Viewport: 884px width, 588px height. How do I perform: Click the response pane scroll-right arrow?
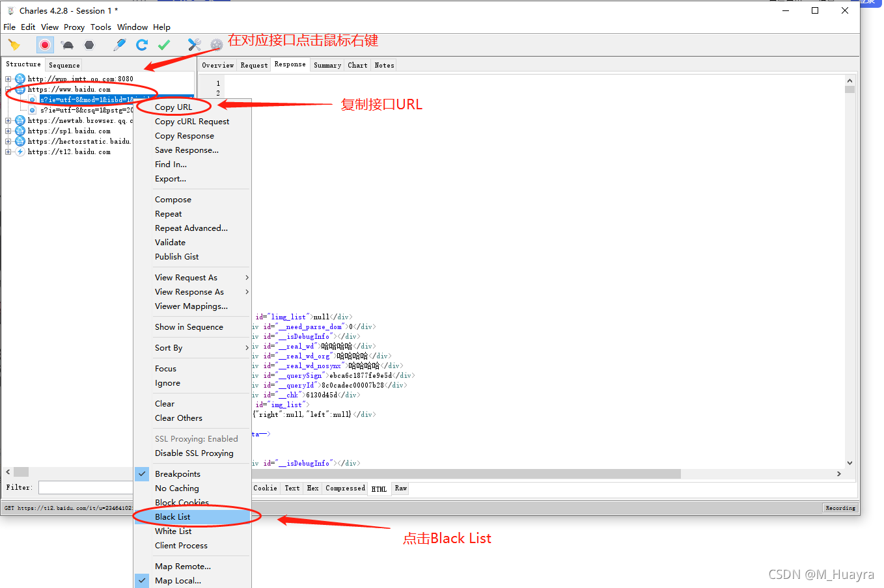pos(839,474)
